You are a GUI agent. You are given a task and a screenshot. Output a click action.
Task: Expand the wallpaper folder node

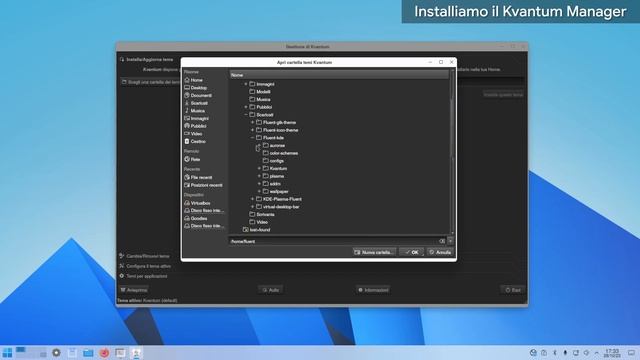tap(259, 191)
